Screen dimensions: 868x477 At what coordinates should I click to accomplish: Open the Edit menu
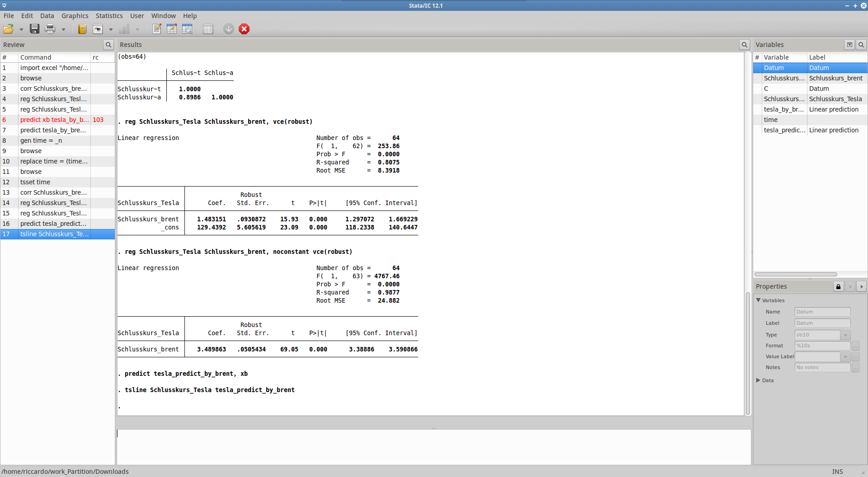coord(27,16)
